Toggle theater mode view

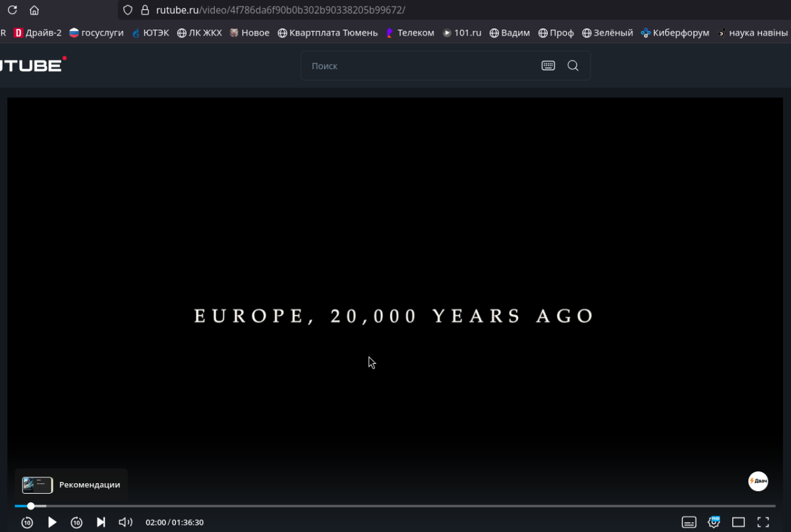[738, 522]
